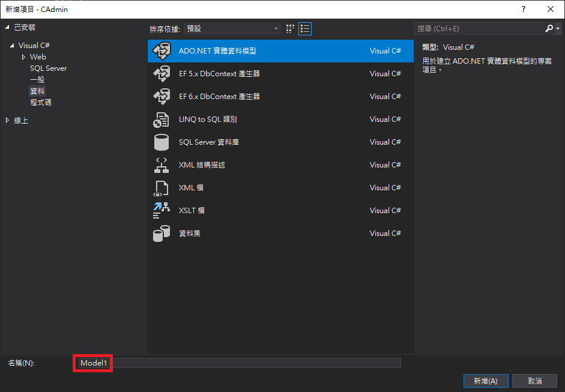Select the SQL Server 資料庫 template icon
The height and width of the screenshot is (392, 565).
[x=161, y=142]
